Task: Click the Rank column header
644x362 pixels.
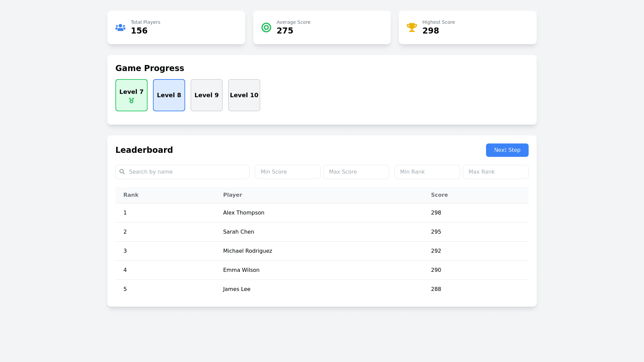Action: pos(131,195)
